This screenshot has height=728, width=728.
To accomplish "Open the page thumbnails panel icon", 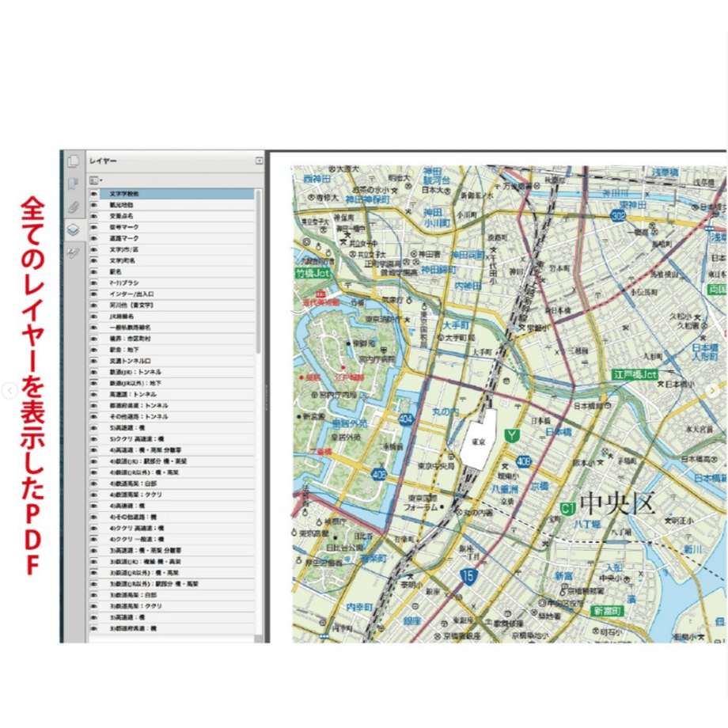I will tap(74, 161).
